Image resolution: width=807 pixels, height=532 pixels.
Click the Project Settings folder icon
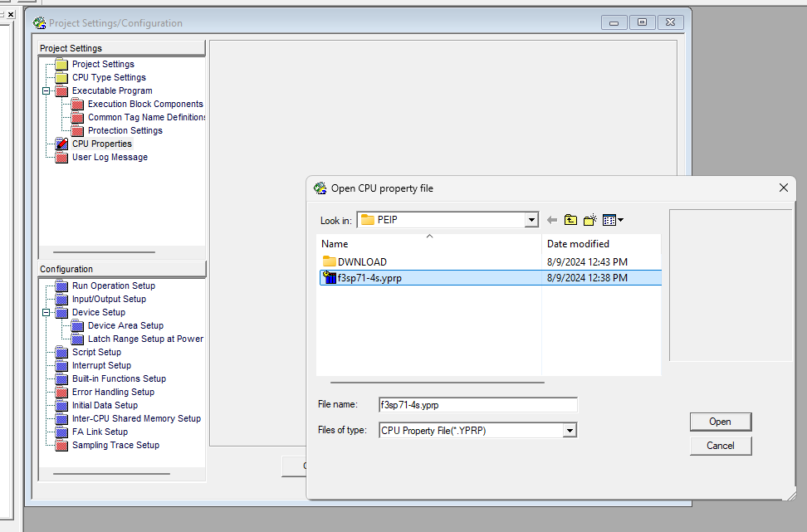pyautogui.click(x=61, y=64)
